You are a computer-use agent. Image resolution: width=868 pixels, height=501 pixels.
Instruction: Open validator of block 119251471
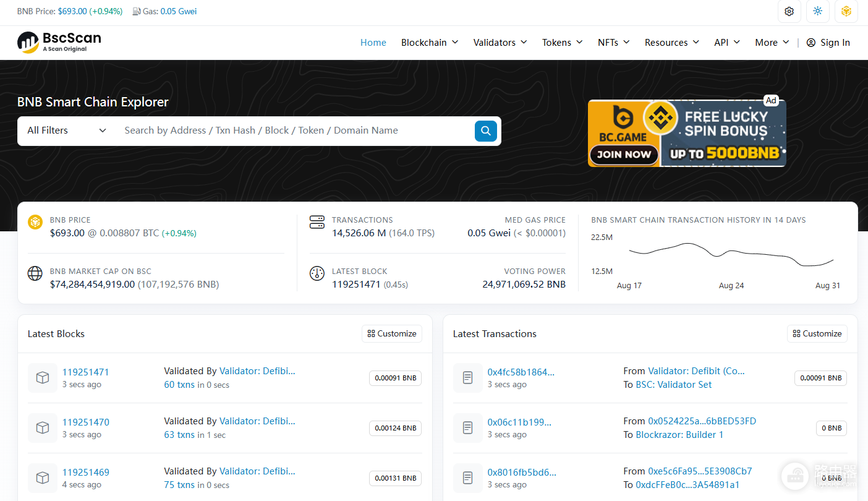point(257,371)
